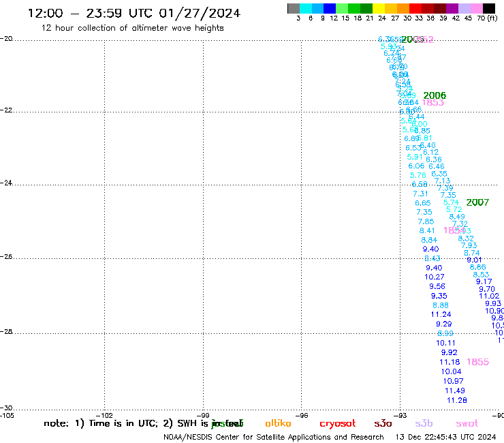Click the longitude axis label '-99'
The width and height of the screenshot is (504, 443).
coord(203,416)
